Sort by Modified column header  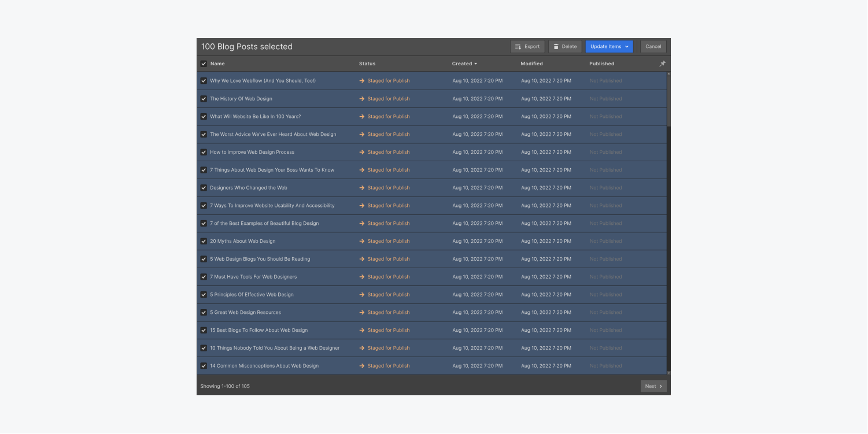(531, 64)
